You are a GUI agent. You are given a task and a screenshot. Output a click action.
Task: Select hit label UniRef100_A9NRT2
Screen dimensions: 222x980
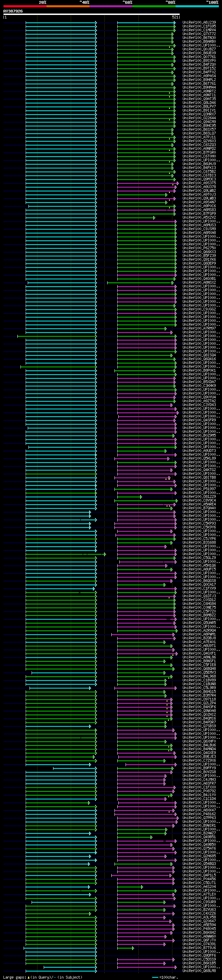click(199, 91)
